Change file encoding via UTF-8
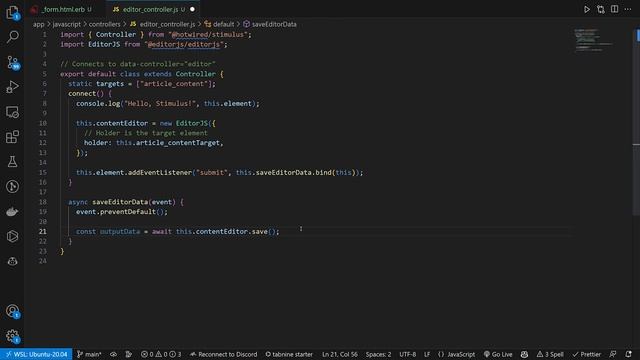 [x=407, y=354]
